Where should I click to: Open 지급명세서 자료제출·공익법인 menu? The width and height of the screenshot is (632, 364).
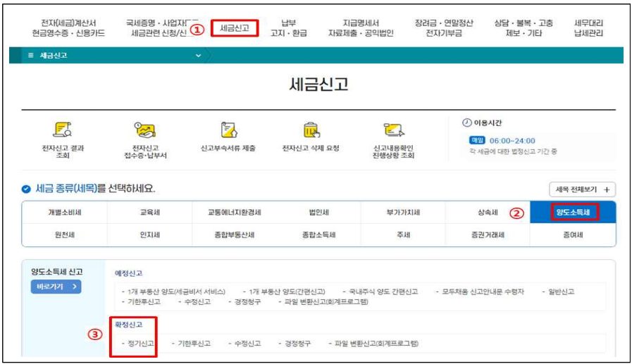pyautogui.click(x=361, y=28)
